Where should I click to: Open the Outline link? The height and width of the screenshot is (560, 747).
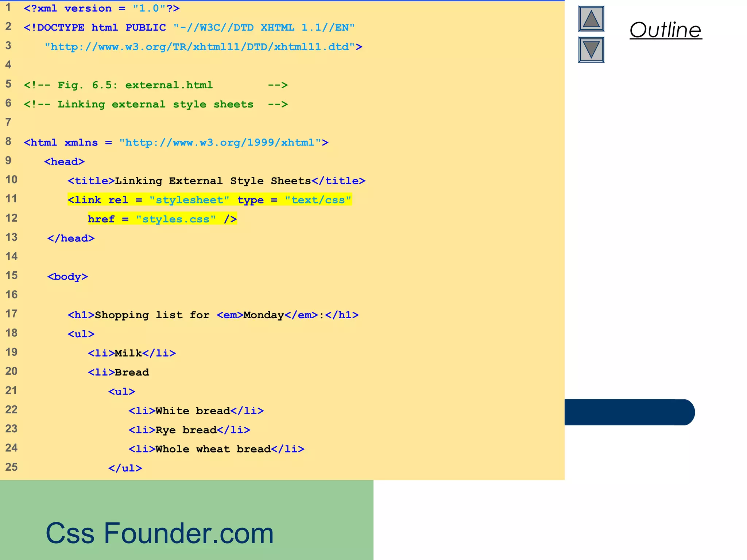click(x=666, y=30)
